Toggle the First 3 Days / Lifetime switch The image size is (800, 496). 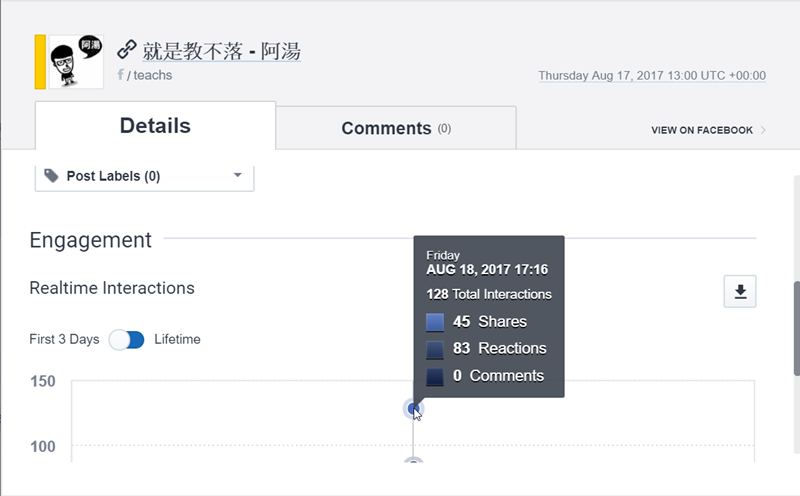(127, 339)
